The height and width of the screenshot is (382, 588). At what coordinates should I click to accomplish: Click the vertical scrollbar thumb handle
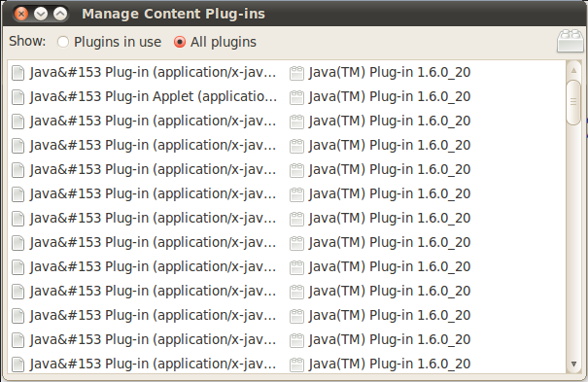(x=573, y=102)
